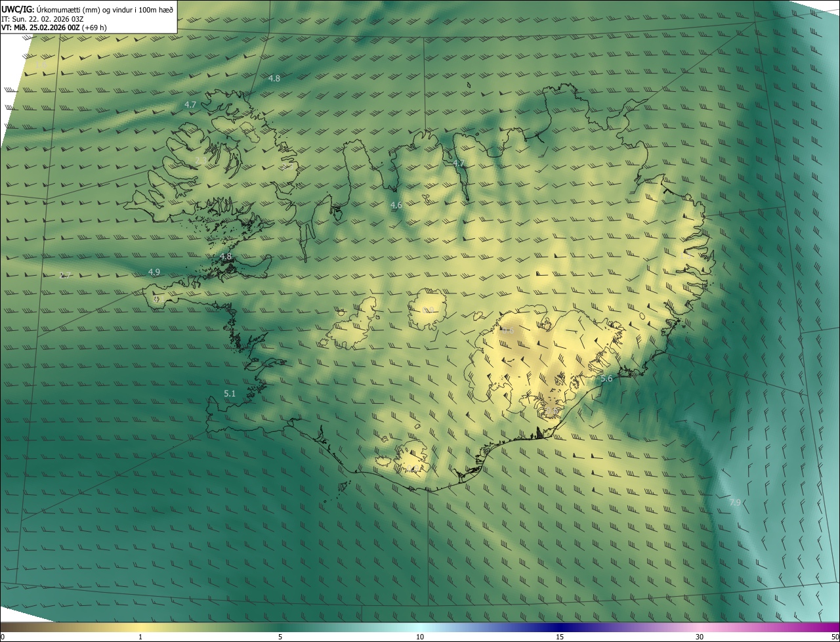Click the 4.9 value off the Snæfellsnes tip
The image size is (840, 642).
point(154,272)
